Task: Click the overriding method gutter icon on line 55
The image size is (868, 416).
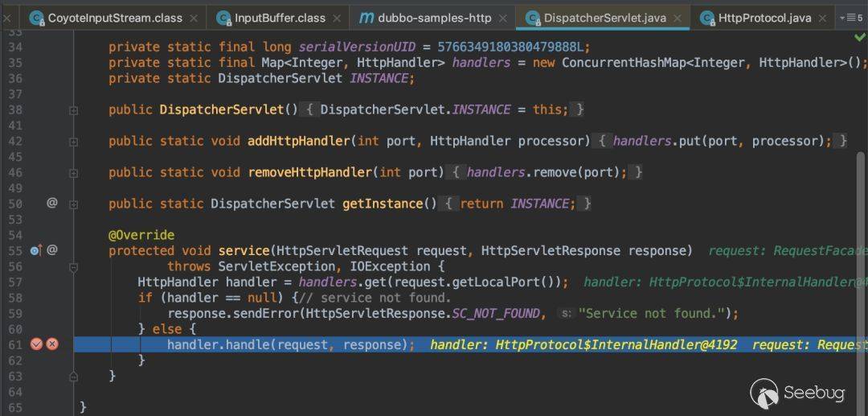Action: coord(36,250)
